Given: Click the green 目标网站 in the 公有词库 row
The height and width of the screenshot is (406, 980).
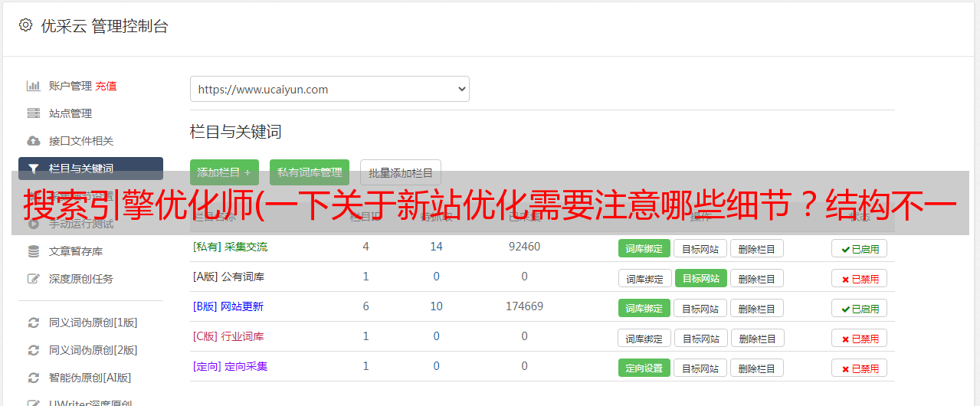Looking at the screenshot, I should (x=700, y=278).
